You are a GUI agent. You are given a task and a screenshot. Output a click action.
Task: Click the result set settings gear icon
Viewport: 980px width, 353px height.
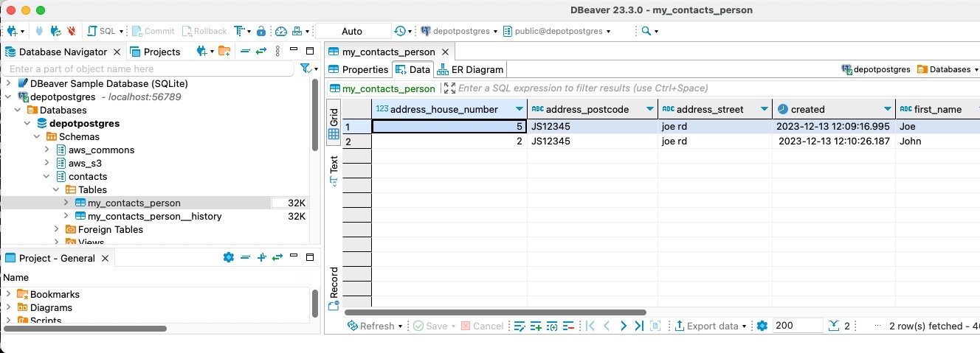click(x=762, y=326)
